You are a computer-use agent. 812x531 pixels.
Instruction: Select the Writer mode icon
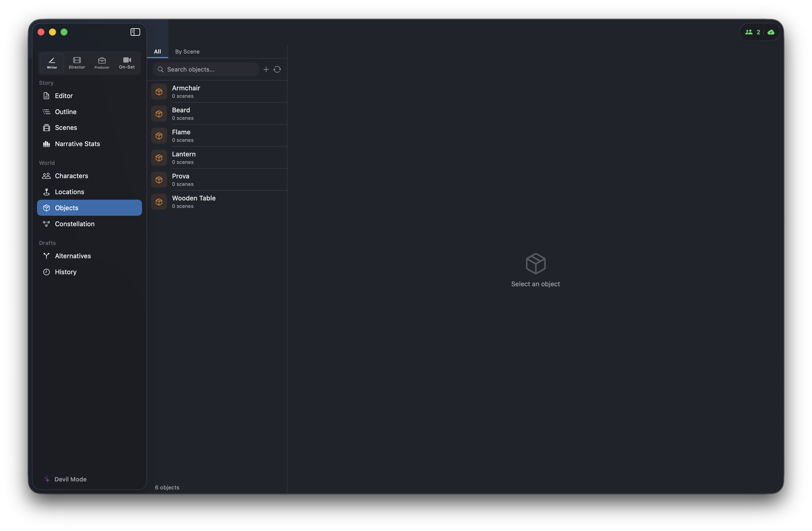point(52,63)
